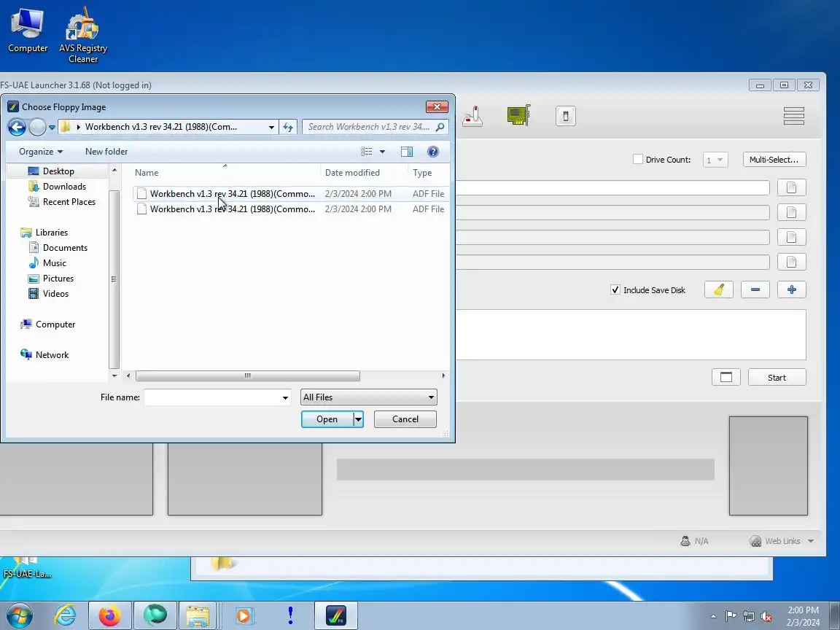Open Internet Explorer from taskbar
The width and height of the screenshot is (840, 630).
point(66,615)
